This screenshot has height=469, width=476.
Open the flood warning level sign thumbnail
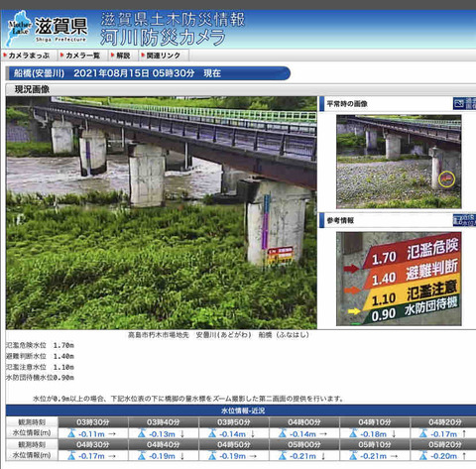pos(399,279)
